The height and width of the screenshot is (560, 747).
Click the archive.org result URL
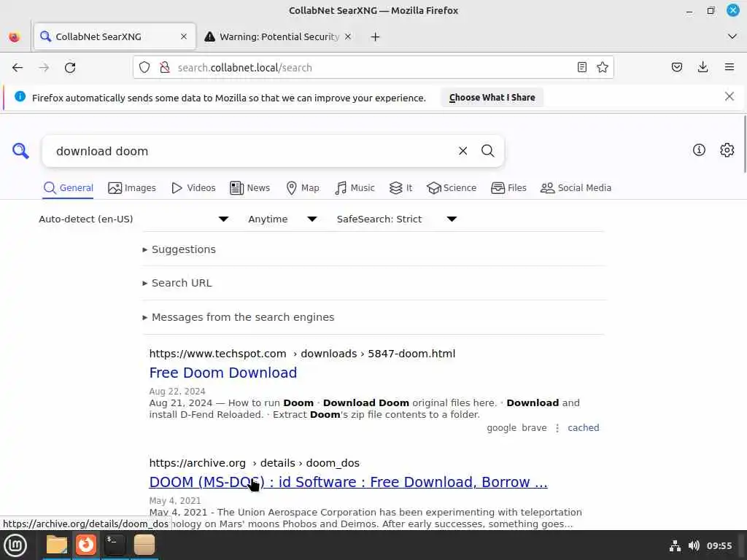click(254, 463)
